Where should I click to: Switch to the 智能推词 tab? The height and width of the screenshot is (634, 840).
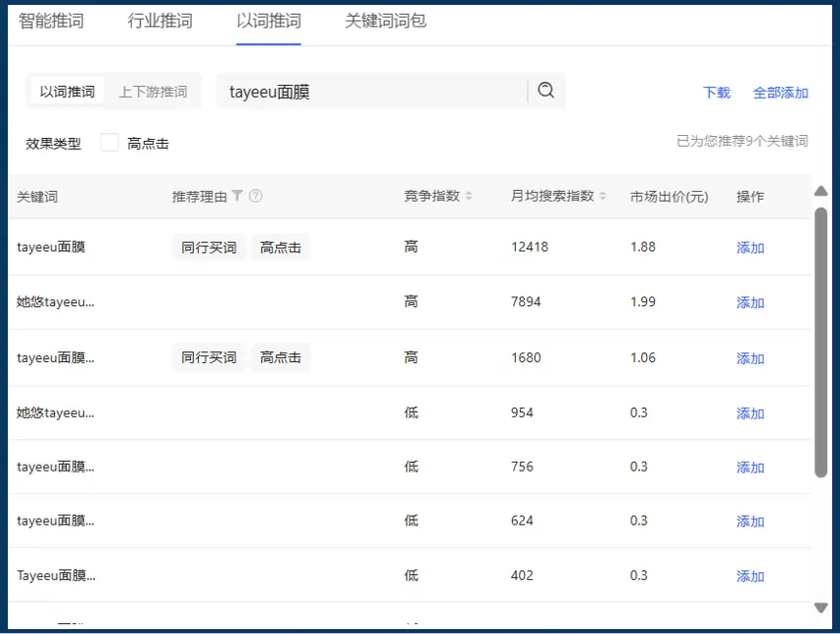tap(50, 20)
